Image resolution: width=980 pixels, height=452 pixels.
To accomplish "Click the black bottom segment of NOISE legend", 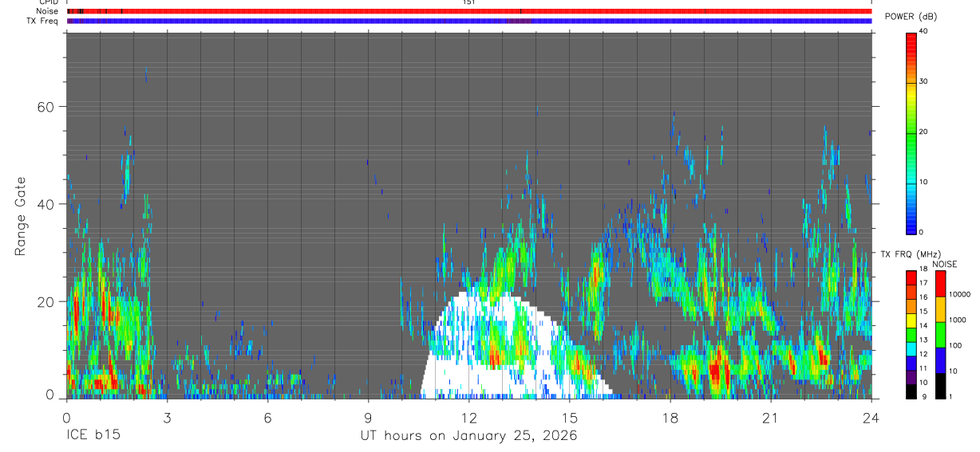I will 940,385.
